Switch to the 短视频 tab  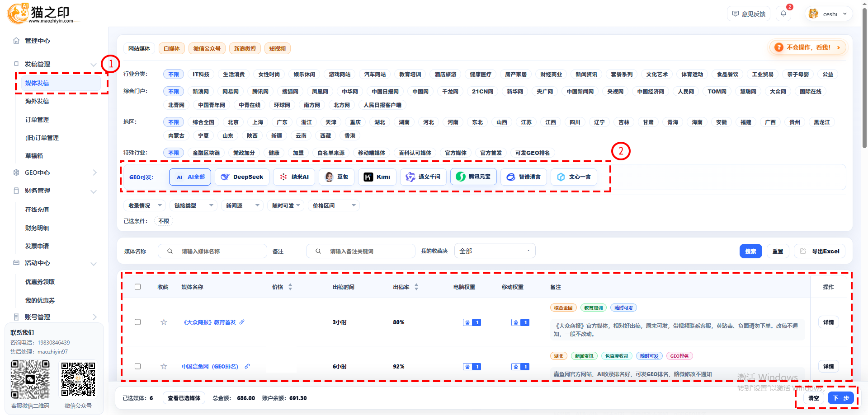(278, 48)
